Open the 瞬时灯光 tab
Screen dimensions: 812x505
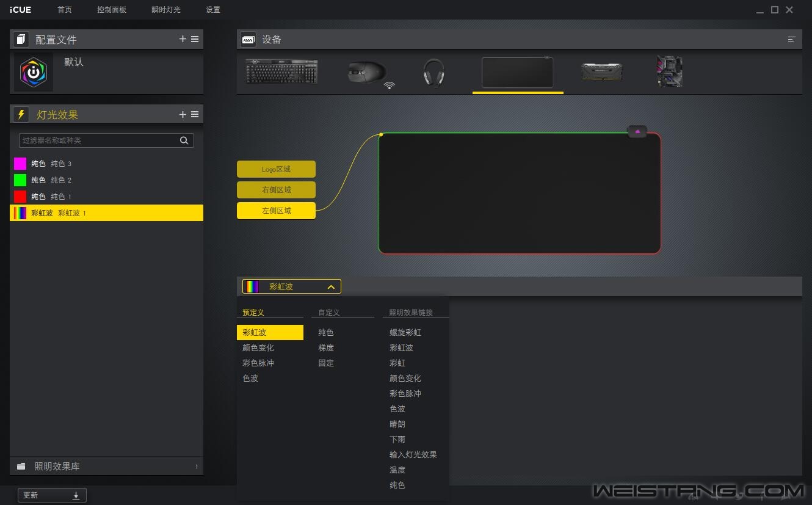tap(166, 10)
